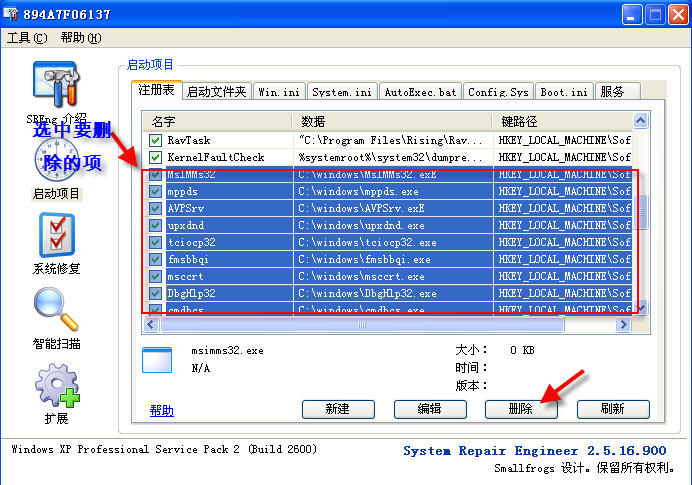The image size is (692, 485).
Task: Click the C:\windows\AVPSrv.exe data cell
Action: pos(393,208)
